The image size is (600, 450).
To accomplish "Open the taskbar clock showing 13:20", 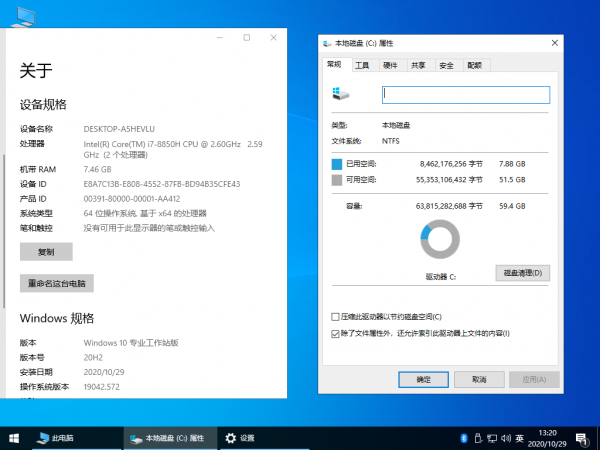I will click(547, 439).
